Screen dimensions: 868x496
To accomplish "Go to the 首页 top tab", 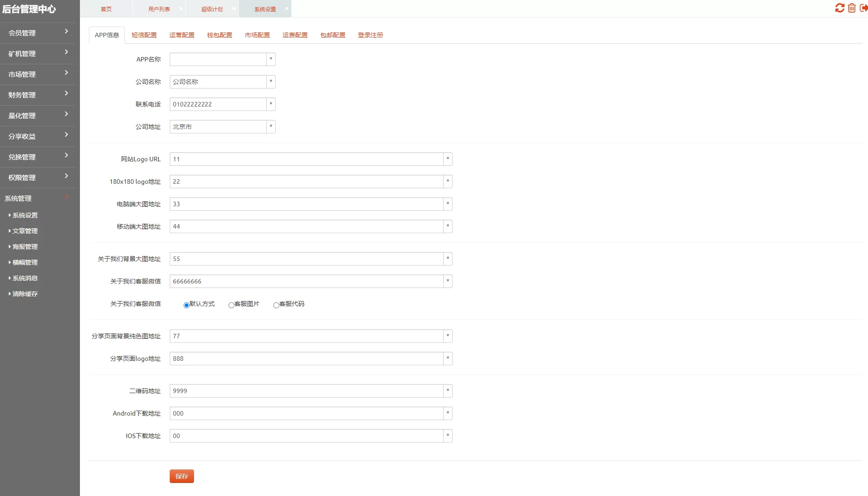I will pos(106,9).
